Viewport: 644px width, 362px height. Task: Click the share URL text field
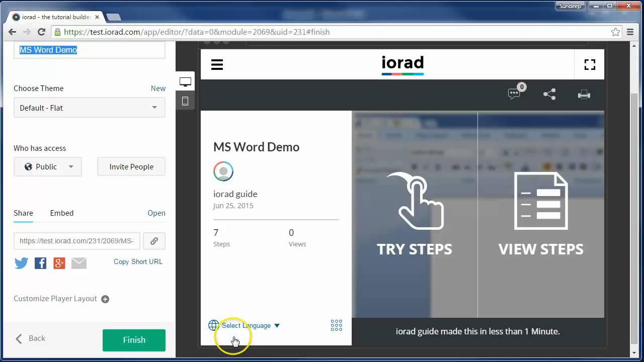click(x=76, y=241)
